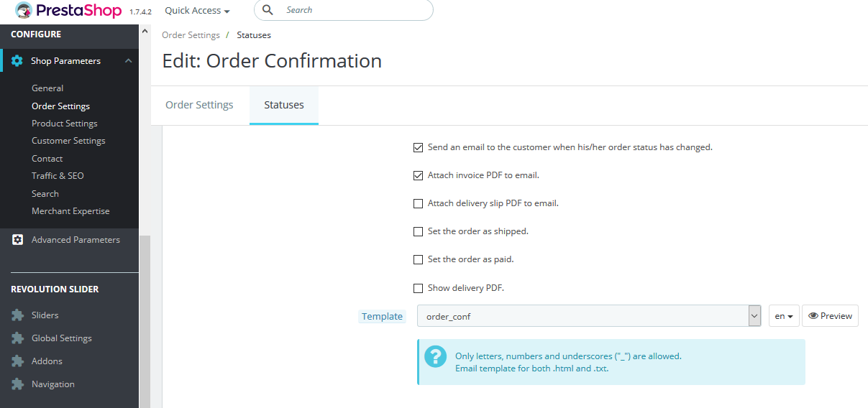Click the Shop Parameters gear icon
The height and width of the screenshot is (408, 868).
(x=17, y=61)
